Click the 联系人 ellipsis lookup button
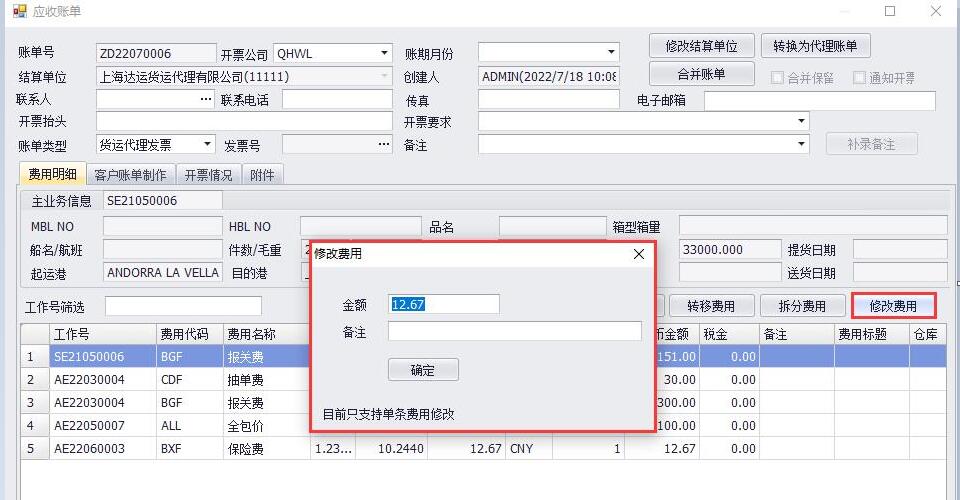 [206, 99]
